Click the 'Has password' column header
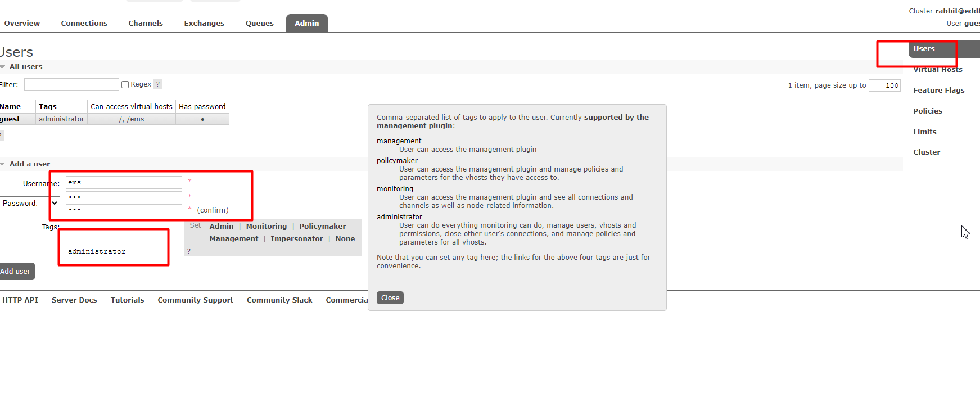The width and height of the screenshot is (980, 406). (x=202, y=106)
